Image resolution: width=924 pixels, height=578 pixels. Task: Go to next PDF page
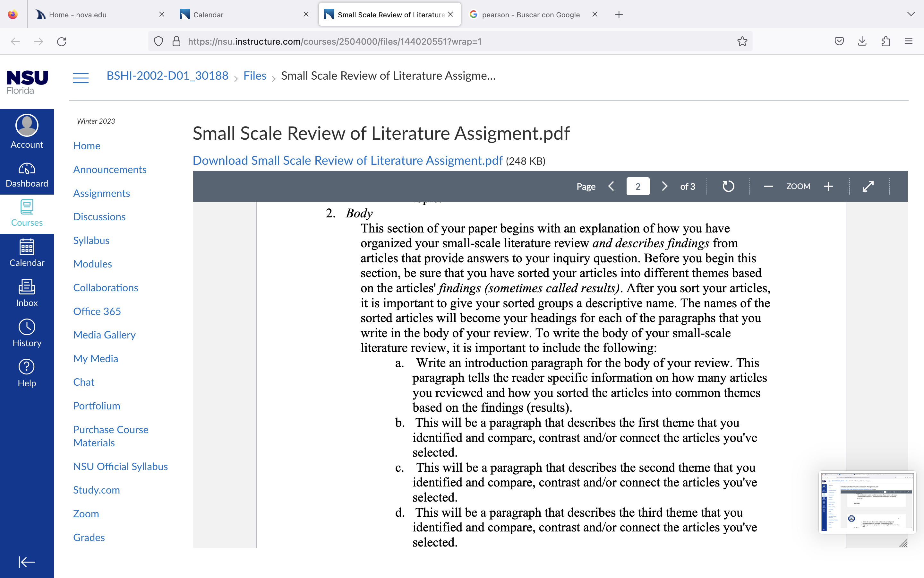pyautogui.click(x=664, y=186)
